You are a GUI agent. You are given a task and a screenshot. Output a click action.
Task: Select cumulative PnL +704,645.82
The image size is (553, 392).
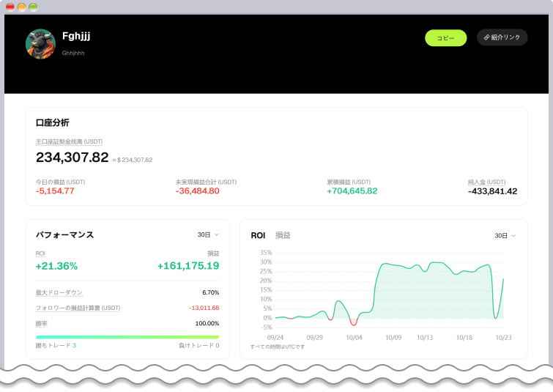(352, 191)
